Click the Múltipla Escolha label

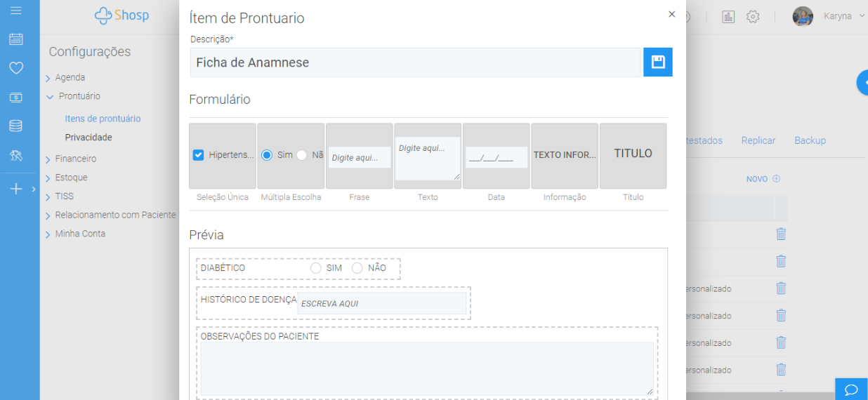[291, 197]
